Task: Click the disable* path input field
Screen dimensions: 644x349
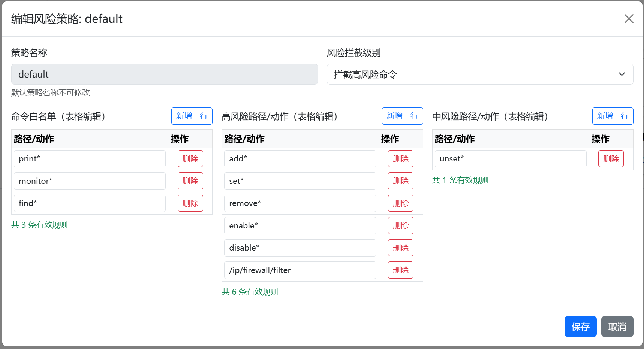Action: click(300, 248)
